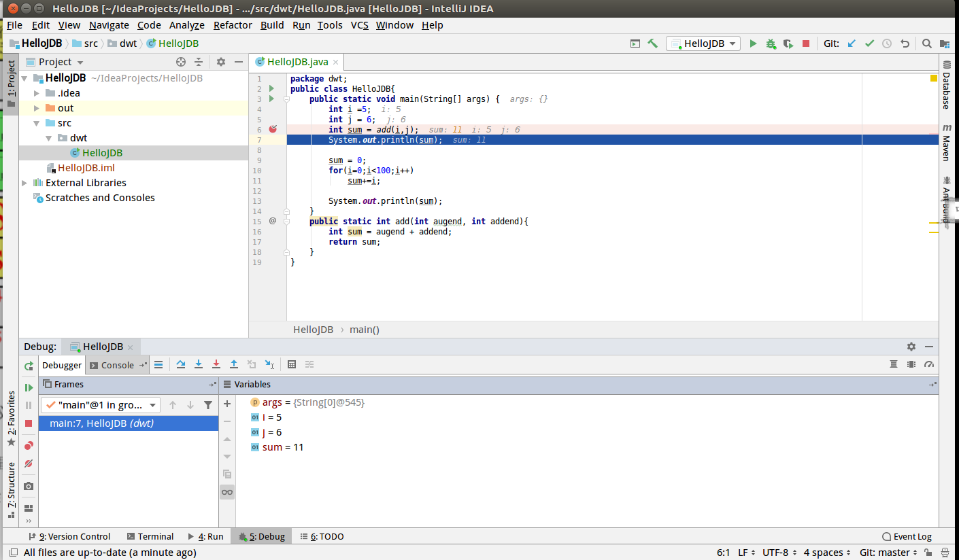
Task: Click the Build Project hammer icon
Action: click(x=653, y=43)
